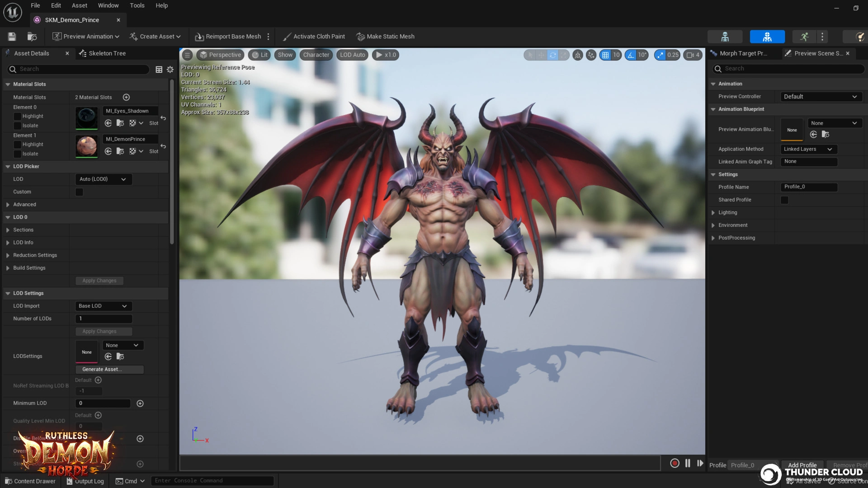
Task: Toggle Isolate checkbox for Element 1
Action: pos(17,154)
